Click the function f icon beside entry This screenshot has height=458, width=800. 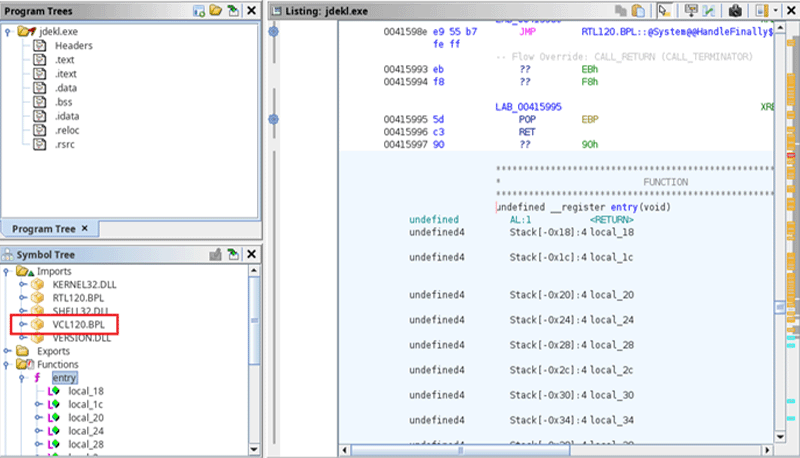click(37, 378)
